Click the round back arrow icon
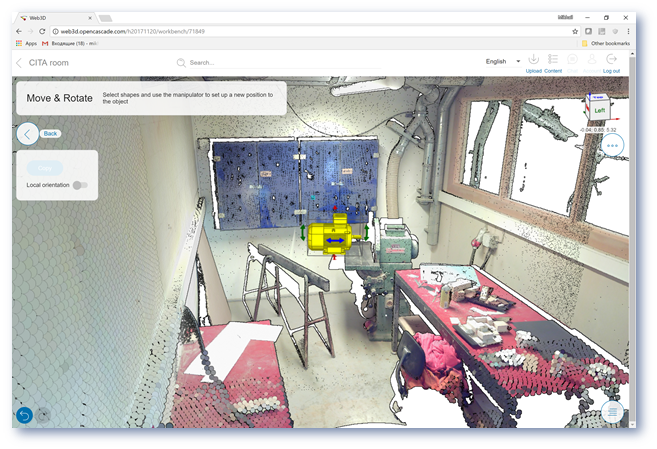 pyautogui.click(x=28, y=133)
